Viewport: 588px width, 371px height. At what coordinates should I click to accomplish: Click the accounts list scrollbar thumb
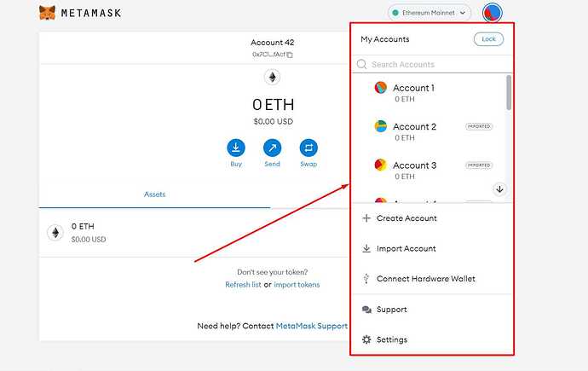point(509,93)
